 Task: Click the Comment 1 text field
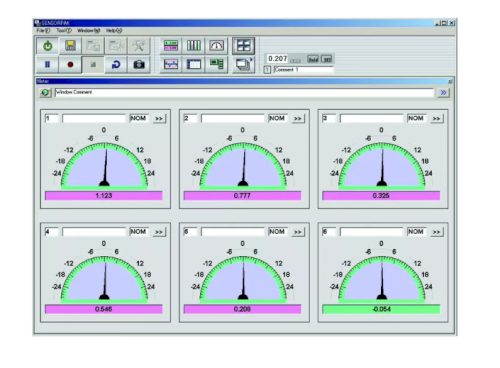click(303, 70)
